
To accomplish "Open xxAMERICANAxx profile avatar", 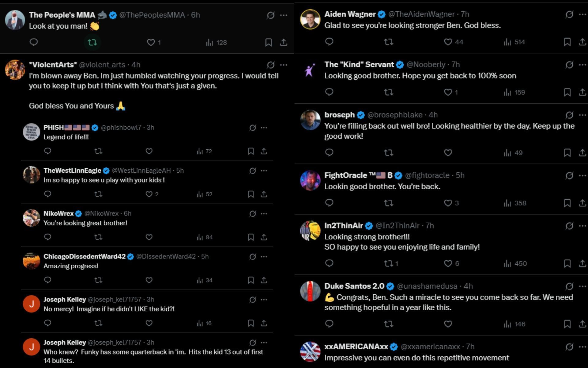I will (310, 351).
